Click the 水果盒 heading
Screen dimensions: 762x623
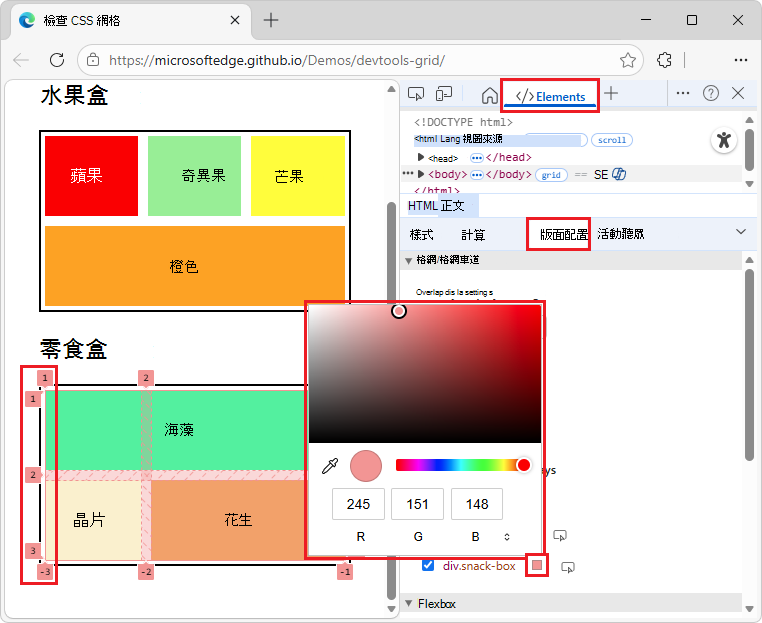tap(74, 95)
